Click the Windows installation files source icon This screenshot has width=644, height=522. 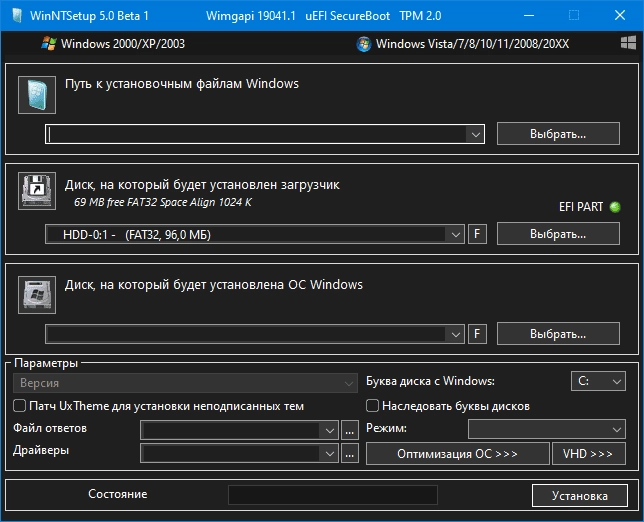point(37,95)
